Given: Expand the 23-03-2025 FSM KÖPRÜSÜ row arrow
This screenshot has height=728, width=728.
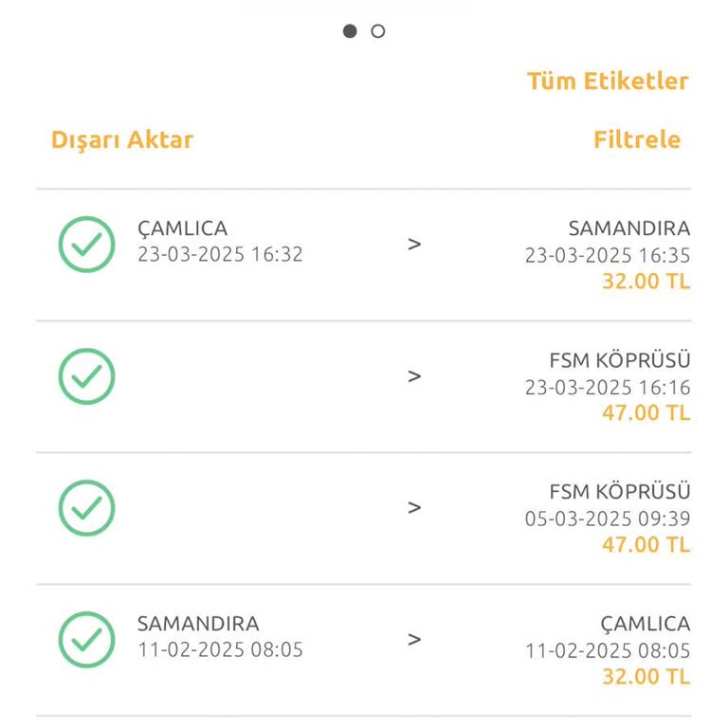Looking at the screenshot, I should 414,376.
